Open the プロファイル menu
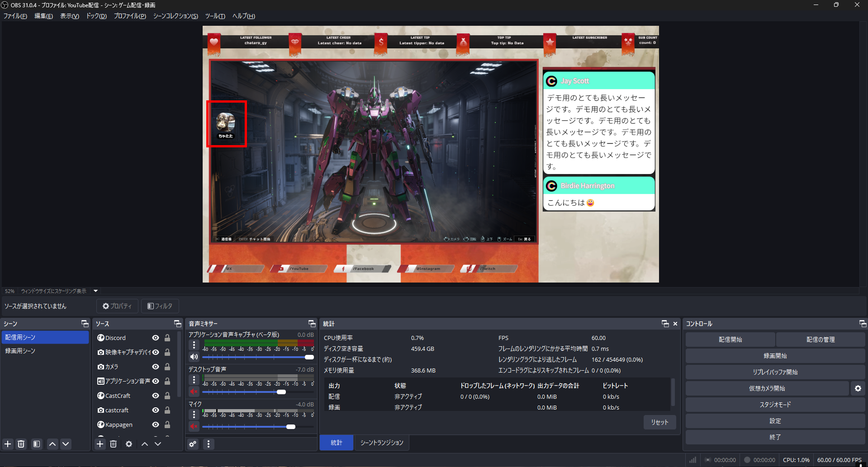Image resolution: width=868 pixels, height=467 pixels. (x=130, y=16)
